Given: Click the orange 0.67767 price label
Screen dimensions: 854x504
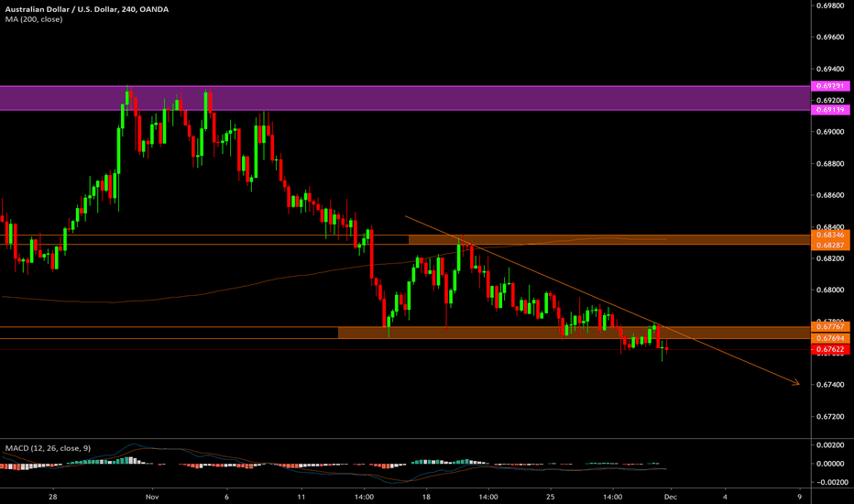Looking at the screenshot, I should [830, 326].
